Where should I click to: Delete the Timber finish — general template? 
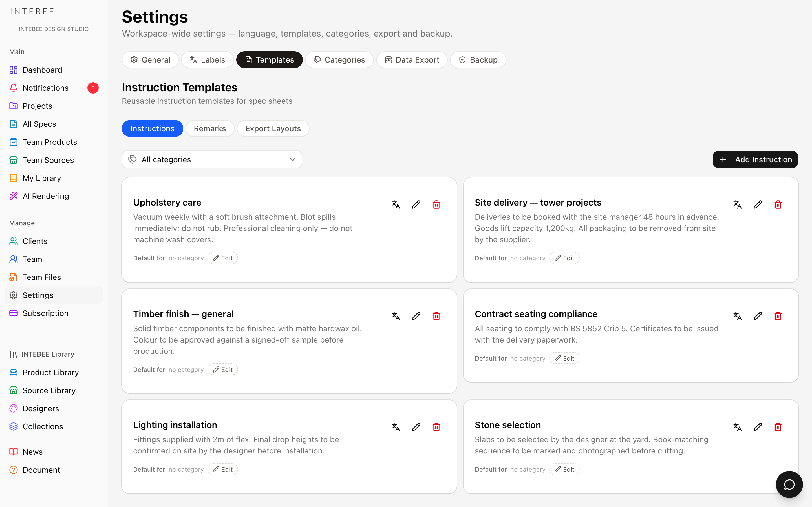pos(436,316)
